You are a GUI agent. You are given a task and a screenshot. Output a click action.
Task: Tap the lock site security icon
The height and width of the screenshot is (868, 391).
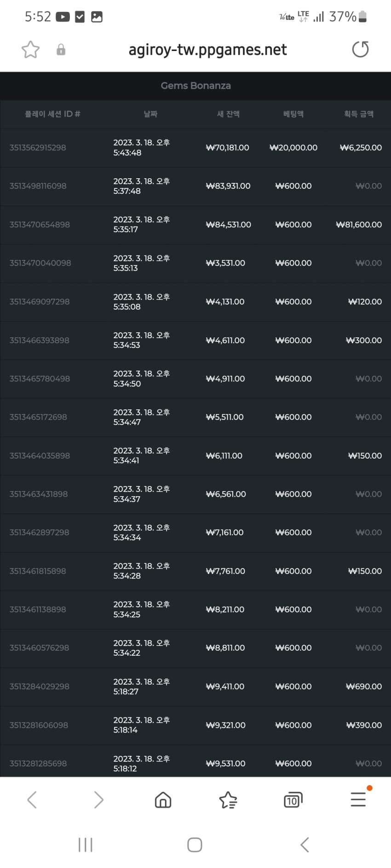(x=61, y=50)
